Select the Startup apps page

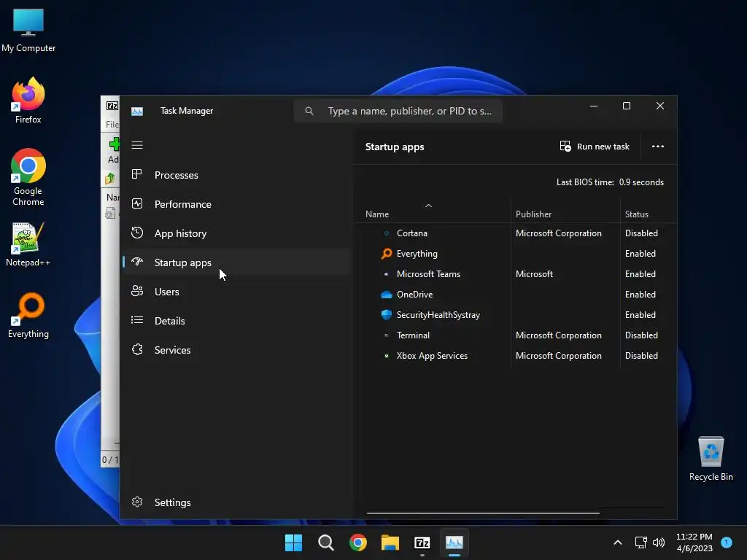[236, 262]
